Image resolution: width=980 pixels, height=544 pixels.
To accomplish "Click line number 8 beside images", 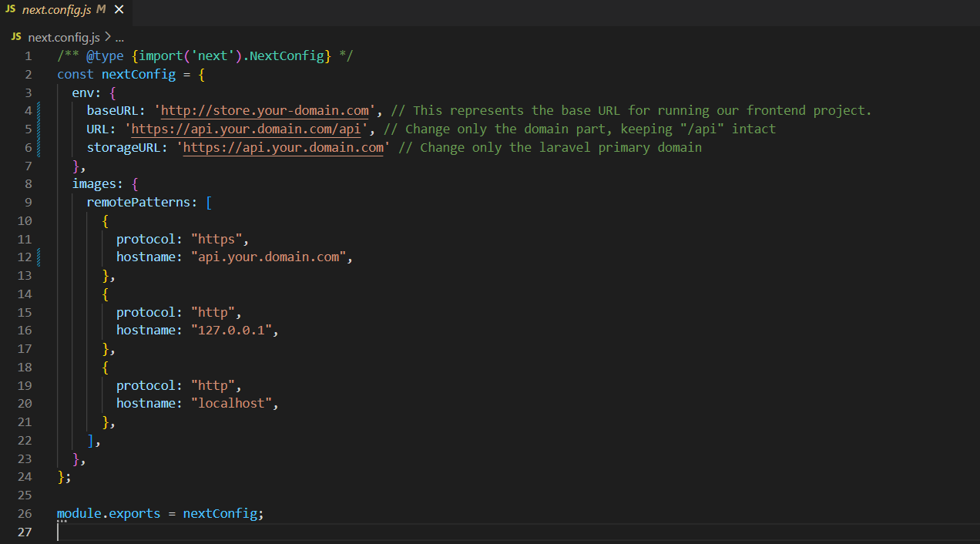I will click(x=29, y=183).
